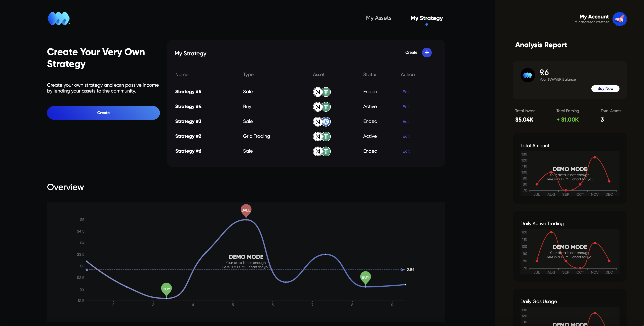Image resolution: width=644 pixels, height=326 pixels.
Task: Open the Edit action for Strategy #2
Action: [x=406, y=136]
